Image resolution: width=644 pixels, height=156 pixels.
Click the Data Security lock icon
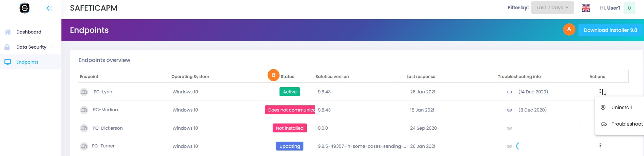tap(7, 47)
